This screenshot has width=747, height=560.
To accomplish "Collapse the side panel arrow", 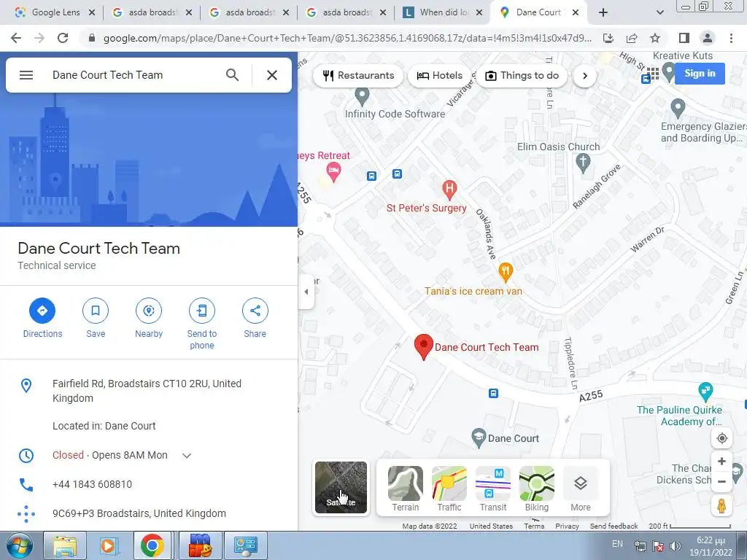I will pyautogui.click(x=306, y=292).
